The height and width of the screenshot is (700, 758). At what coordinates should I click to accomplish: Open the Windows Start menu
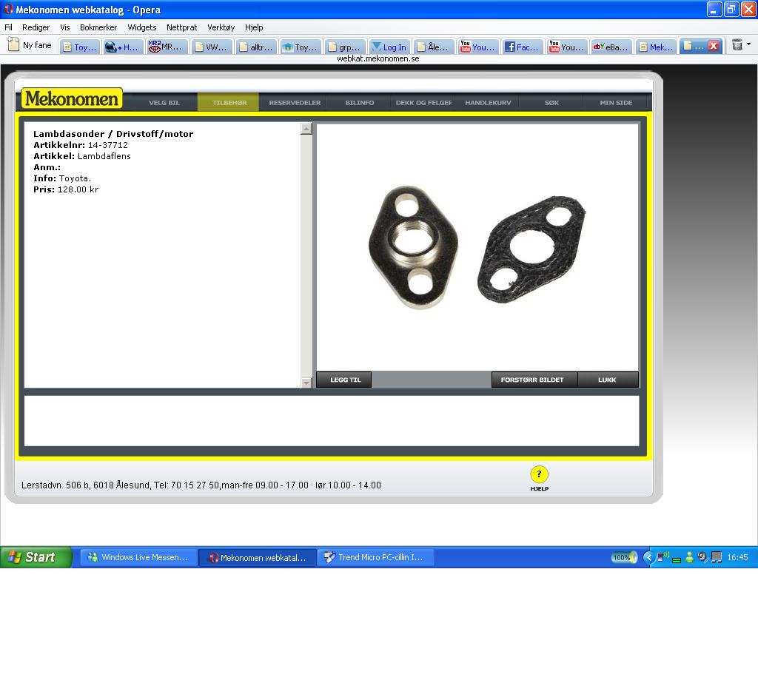pos(36,557)
